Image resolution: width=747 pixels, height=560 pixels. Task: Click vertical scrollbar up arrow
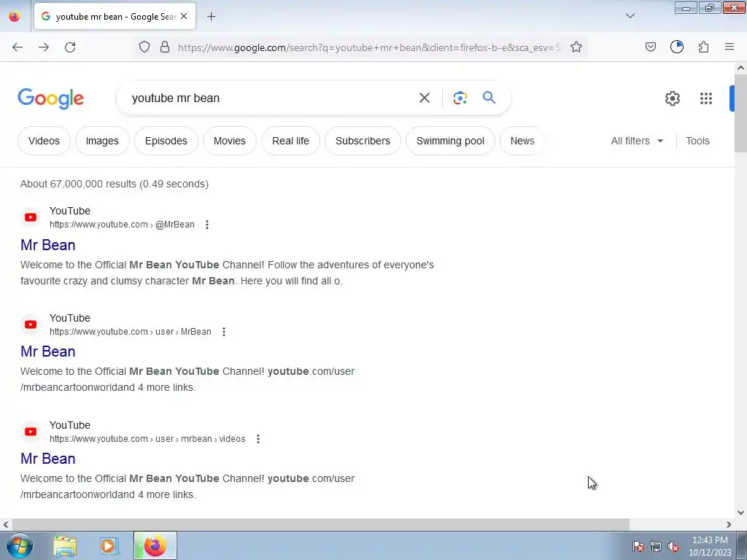[740, 68]
